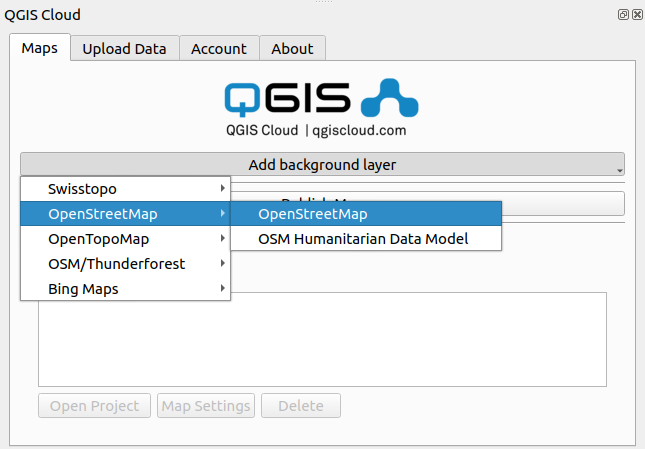
Task: Choose OSM Humanitarian Data Model layer
Action: 366,239
